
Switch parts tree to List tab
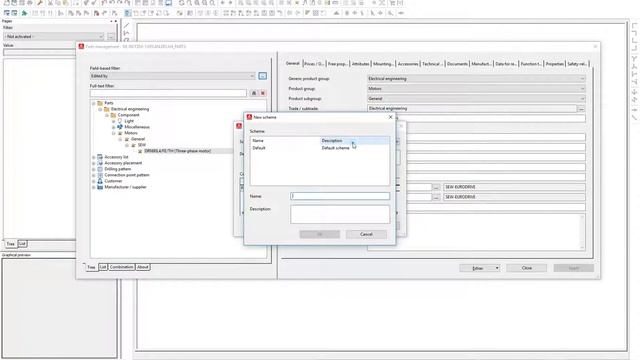point(103,267)
